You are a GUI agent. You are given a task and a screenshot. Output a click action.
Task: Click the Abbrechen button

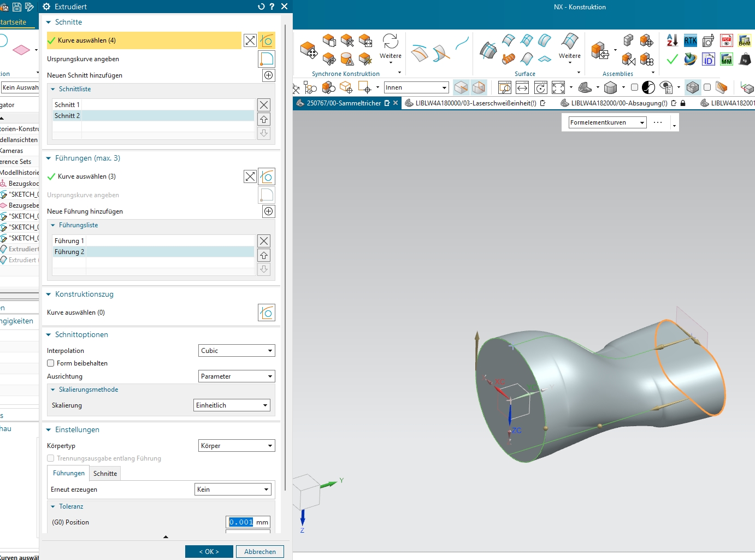point(260,552)
